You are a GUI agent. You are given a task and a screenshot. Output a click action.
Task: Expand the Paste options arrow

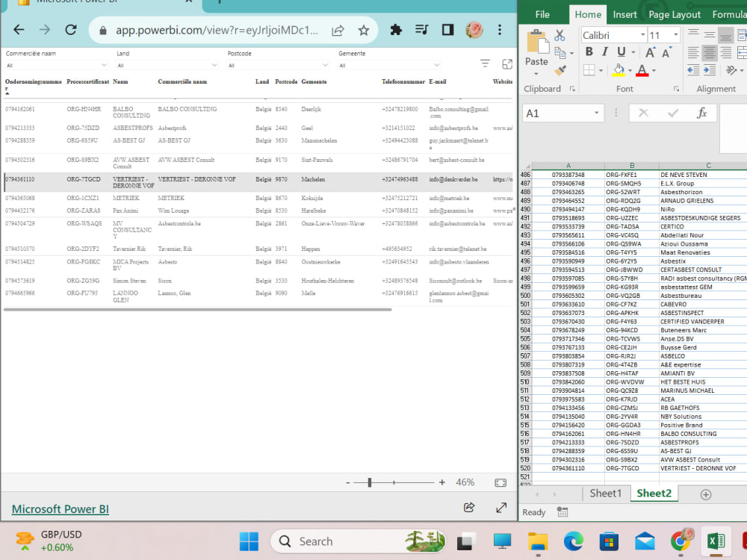(x=536, y=74)
